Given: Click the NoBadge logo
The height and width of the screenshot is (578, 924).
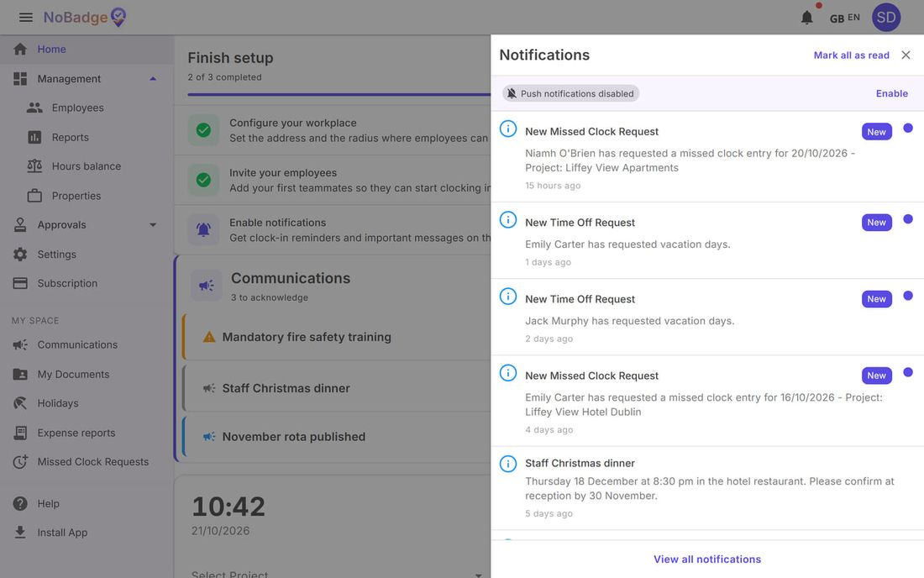Looking at the screenshot, I should click(x=85, y=17).
